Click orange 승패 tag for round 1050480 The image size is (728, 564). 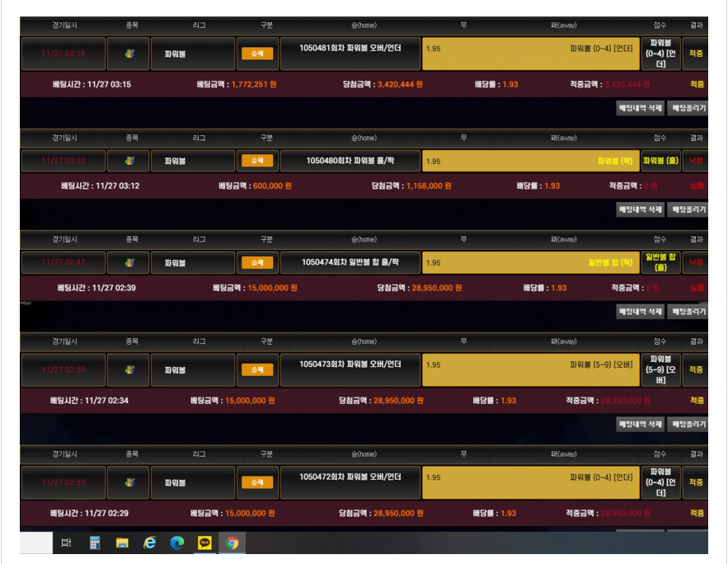[x=257, y=161]
